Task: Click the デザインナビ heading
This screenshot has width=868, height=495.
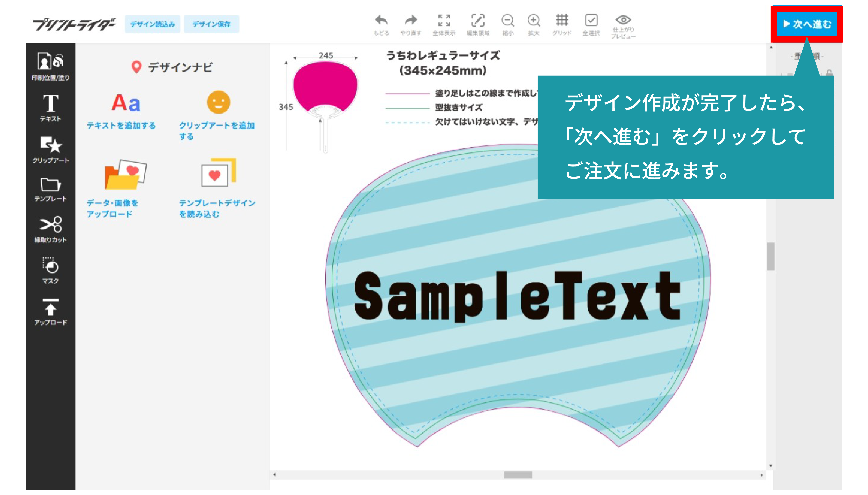Action: (x=180, y=67)
